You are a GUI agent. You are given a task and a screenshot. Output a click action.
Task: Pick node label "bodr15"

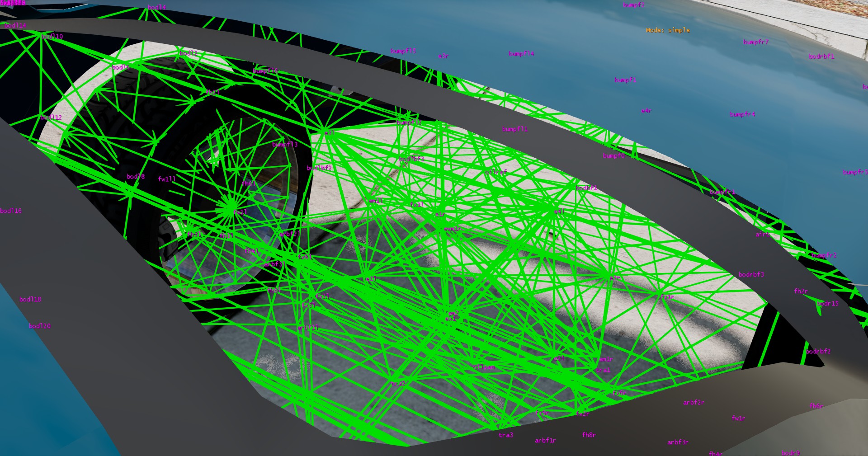pos(828,303)
